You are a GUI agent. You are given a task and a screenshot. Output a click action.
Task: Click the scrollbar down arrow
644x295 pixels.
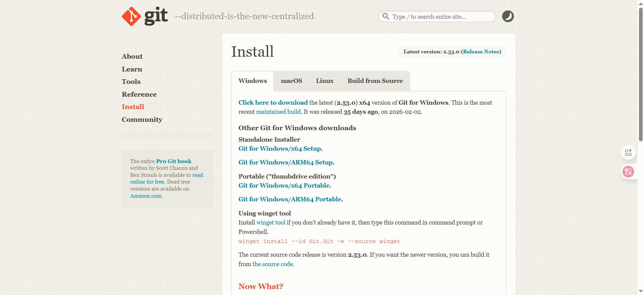(641, 291)
